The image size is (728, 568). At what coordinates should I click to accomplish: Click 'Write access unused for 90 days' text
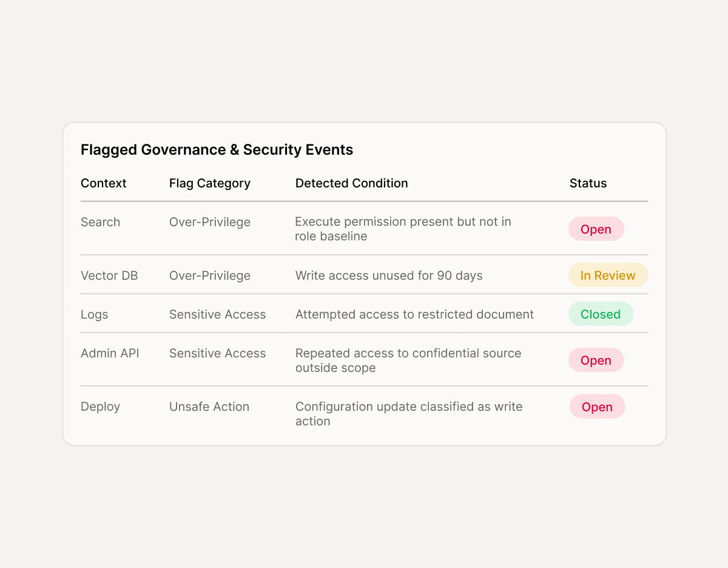389,276
